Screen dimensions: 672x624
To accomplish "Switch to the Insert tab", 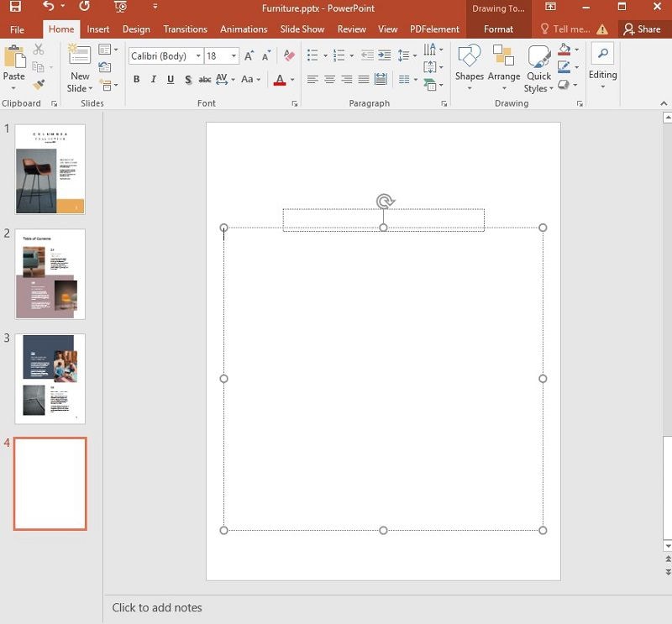I will coord(98,29).
